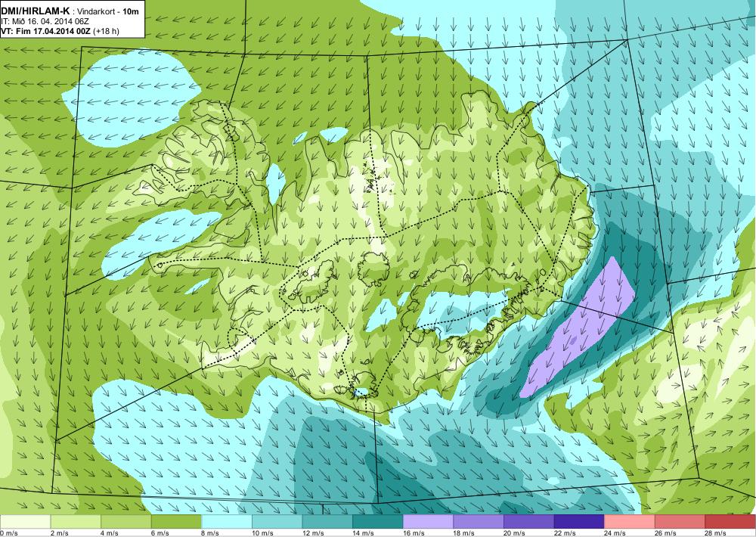
Task: Pick the medium violet 18–20 m/s legend swatch
Action: pos(479,522)
